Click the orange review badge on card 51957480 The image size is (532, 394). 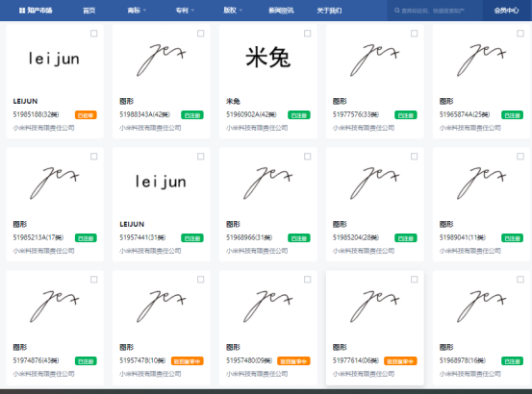293,361
